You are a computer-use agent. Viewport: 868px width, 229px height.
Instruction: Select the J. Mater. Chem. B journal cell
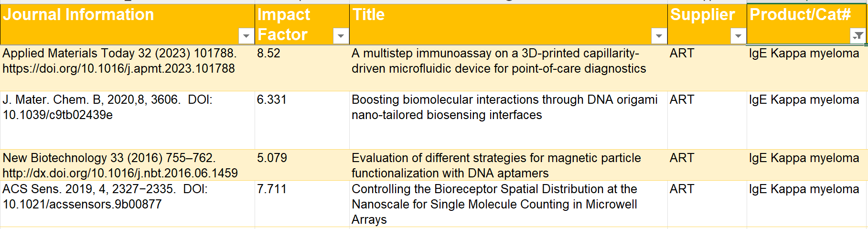pos(107,108)
